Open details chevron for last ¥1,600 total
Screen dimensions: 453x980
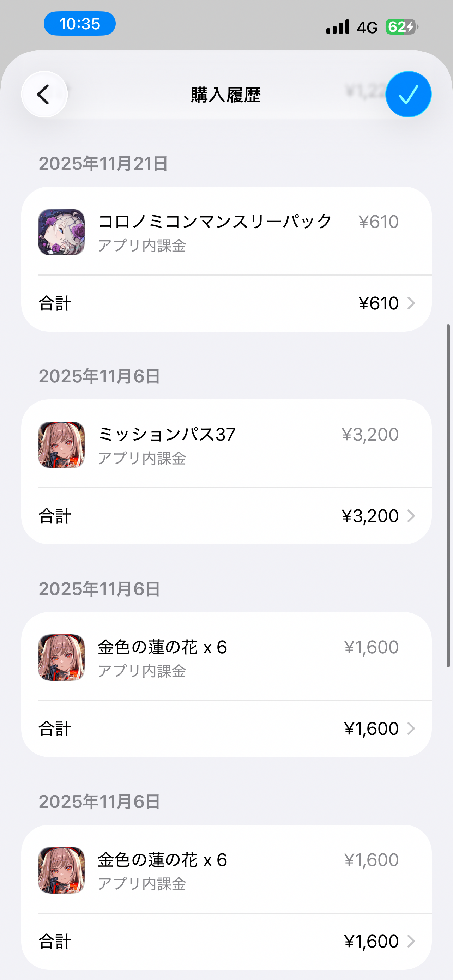(x=411, y=941)
